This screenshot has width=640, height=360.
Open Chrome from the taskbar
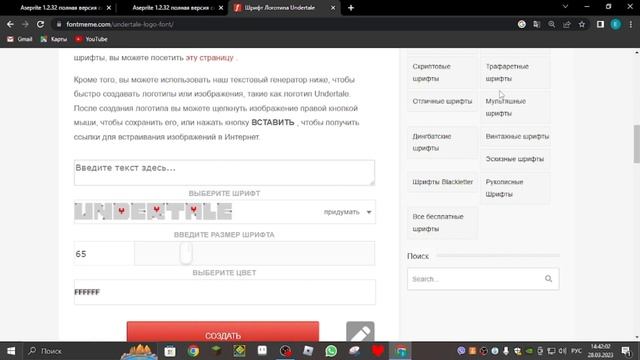[x=193, y=351]
